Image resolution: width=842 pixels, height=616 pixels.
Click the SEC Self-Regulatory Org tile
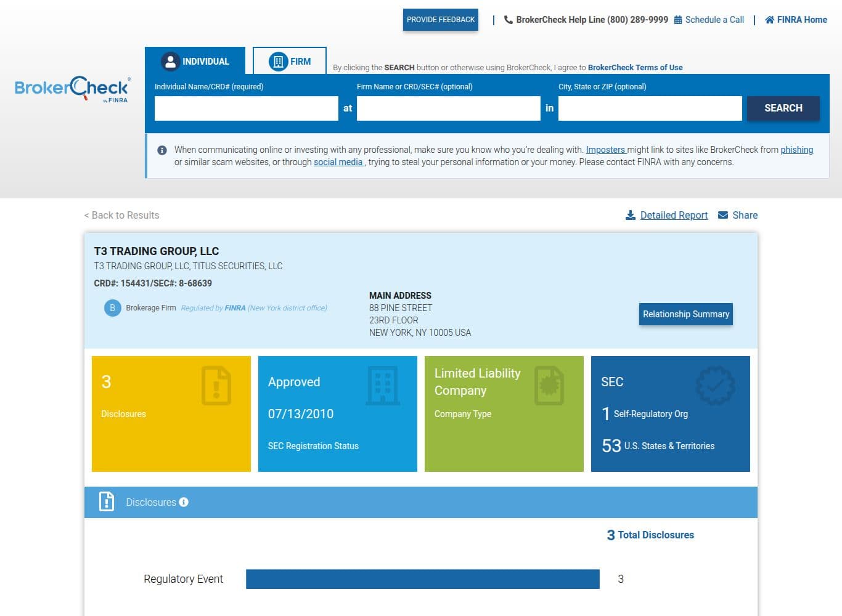(x=671, y=414)
